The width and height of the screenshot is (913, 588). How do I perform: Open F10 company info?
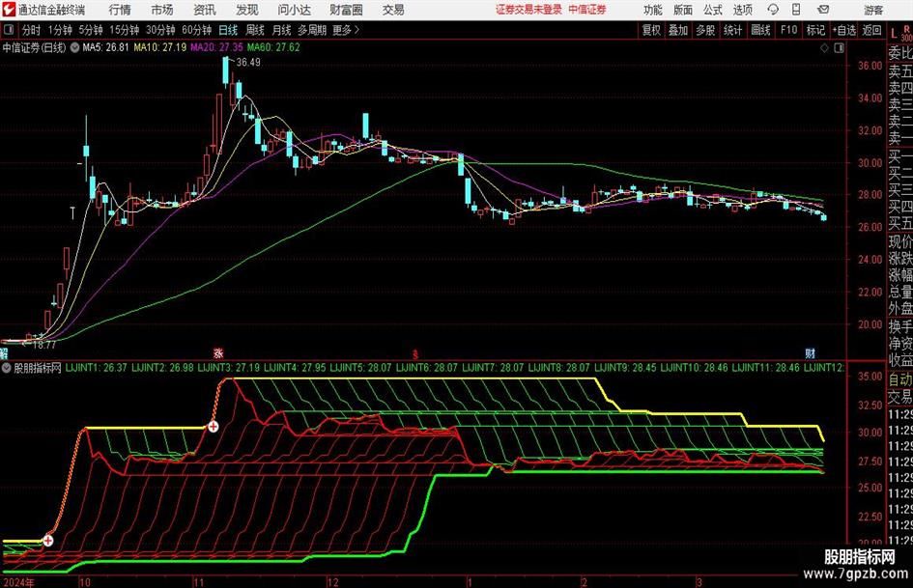pyautogui.click(x=789, y=30)
